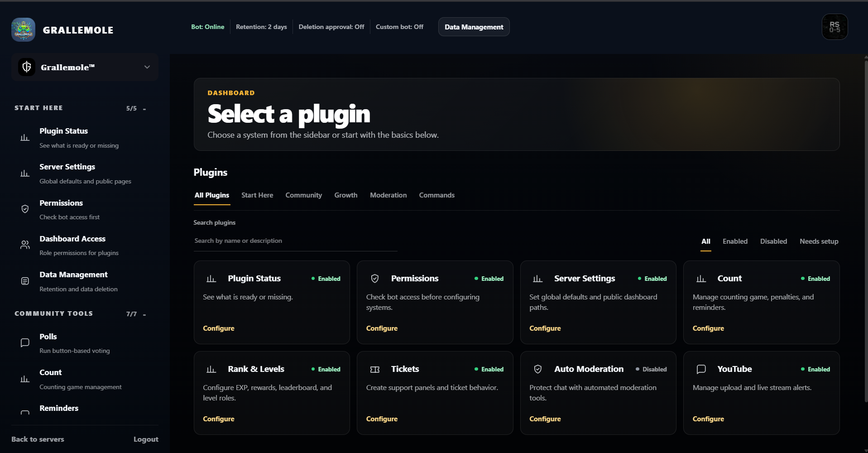The width and height of the screenshot is (868, 453).
Task: Open Plugin Status in the sidebar
Action: [85, 138]
